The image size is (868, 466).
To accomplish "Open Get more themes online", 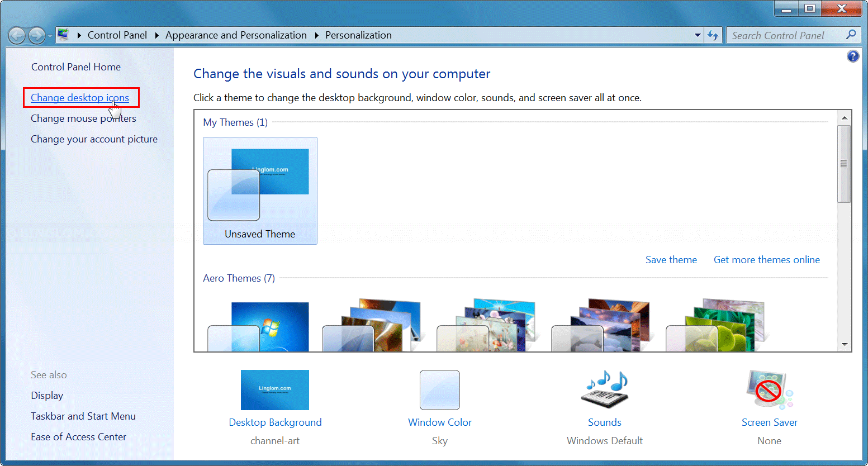I will coord(766,259).
